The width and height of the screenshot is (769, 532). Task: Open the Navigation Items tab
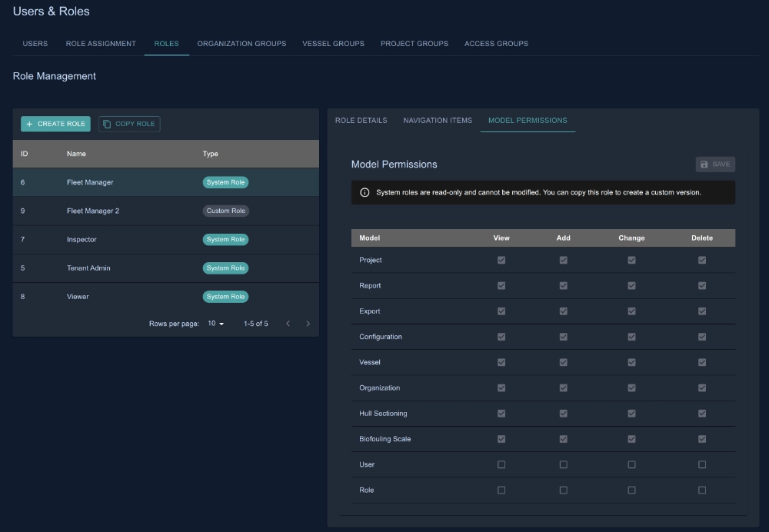point(438,121)
